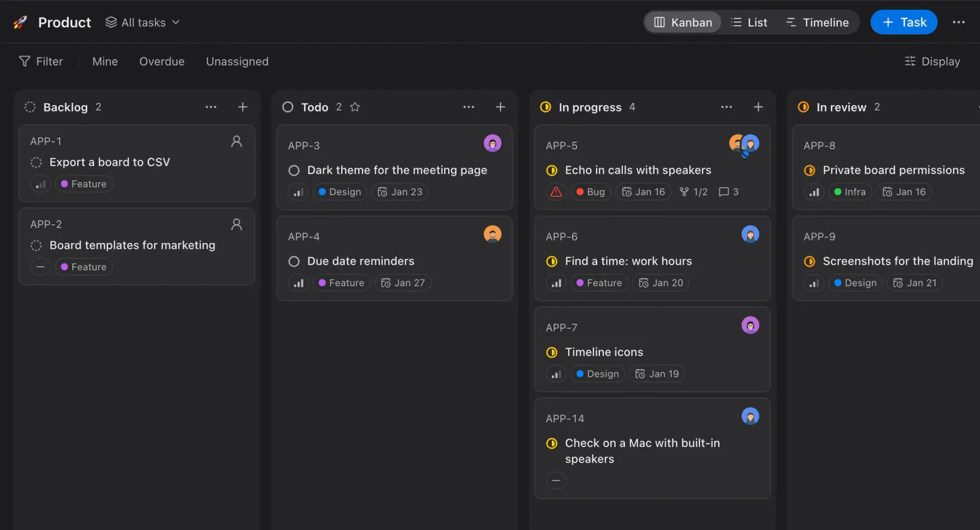Add a task to In progress column
The height and width of the screenshot is (530, 980).
pyautogui.click(x=758, y=107)
